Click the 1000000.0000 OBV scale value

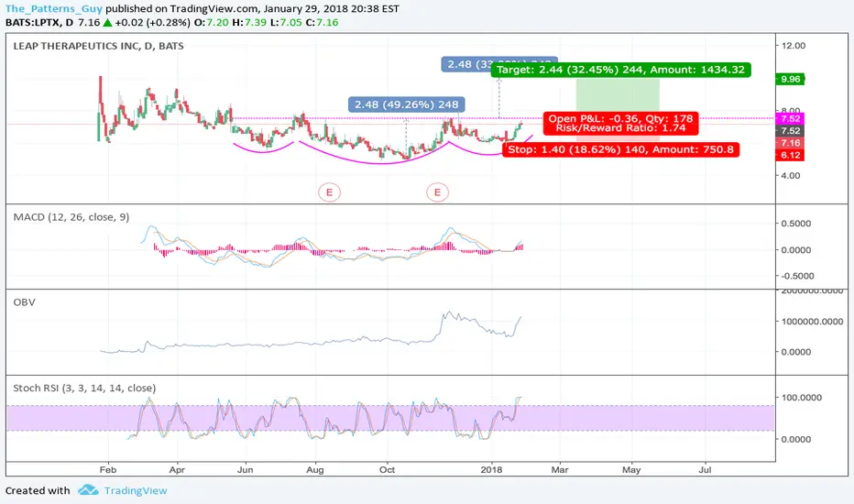pyautogui.click(x=812, y=322)
